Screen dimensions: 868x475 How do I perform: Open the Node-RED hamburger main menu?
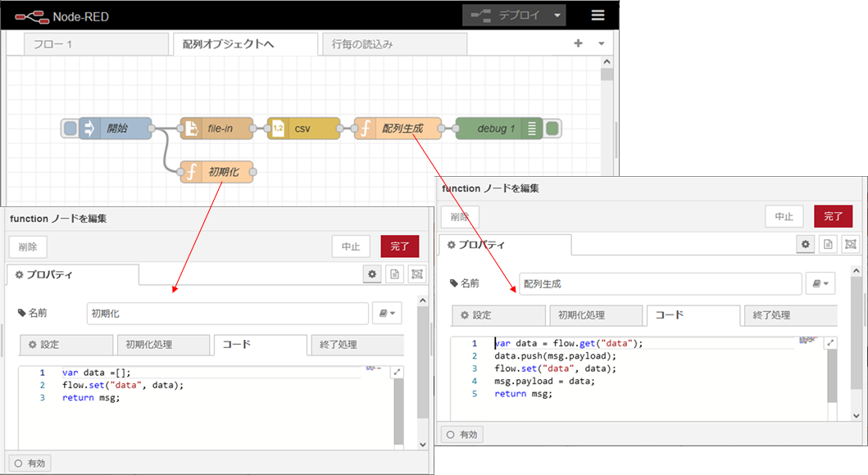point(598,16)
